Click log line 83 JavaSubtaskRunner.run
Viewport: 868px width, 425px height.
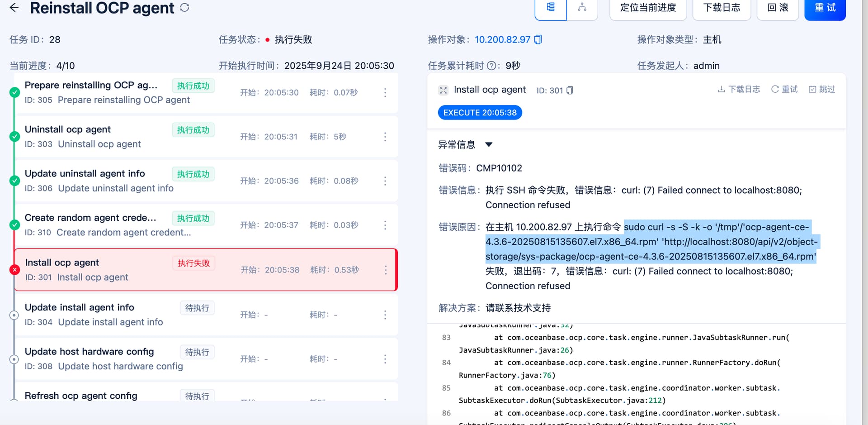point(624,344)
